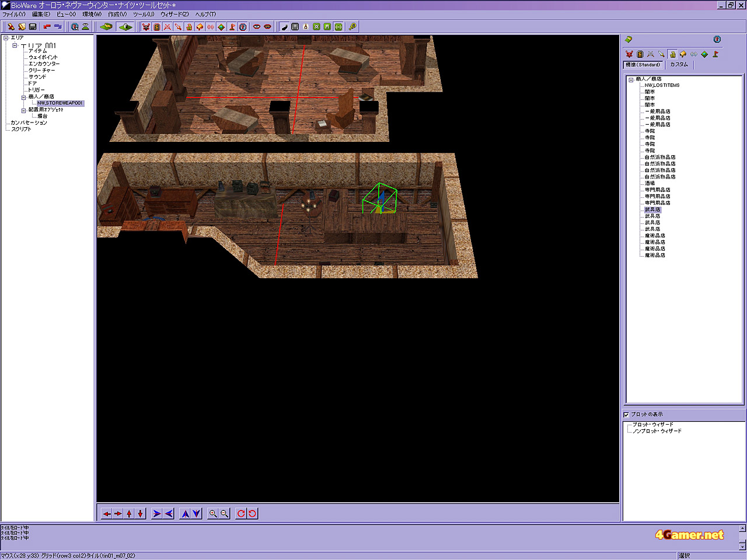Click the clockwise red rotate button
This screenshot has height=560, width=747.
241,514
